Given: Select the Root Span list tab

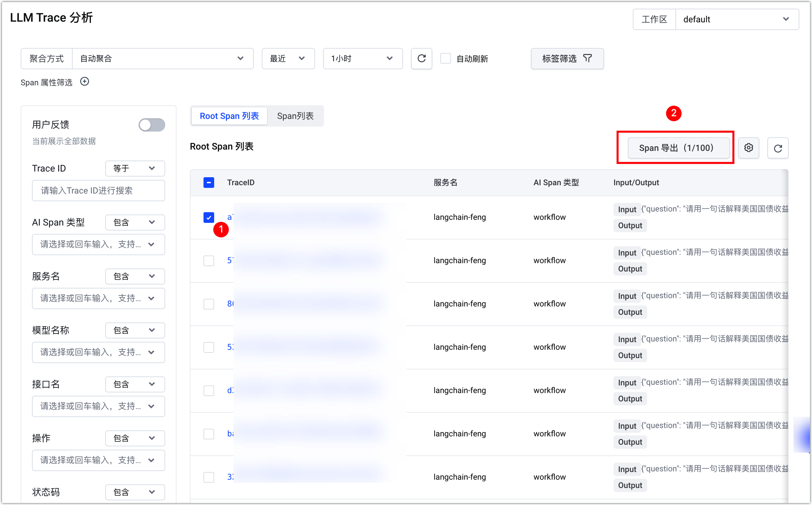Looking at the screenshot, I should click(x=229, y=116).
